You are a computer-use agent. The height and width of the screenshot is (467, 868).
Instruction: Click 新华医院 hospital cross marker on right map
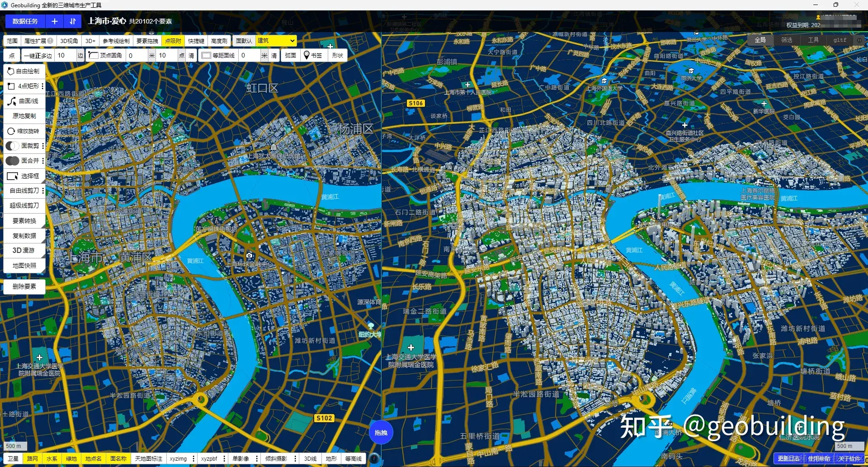point(764,104)
